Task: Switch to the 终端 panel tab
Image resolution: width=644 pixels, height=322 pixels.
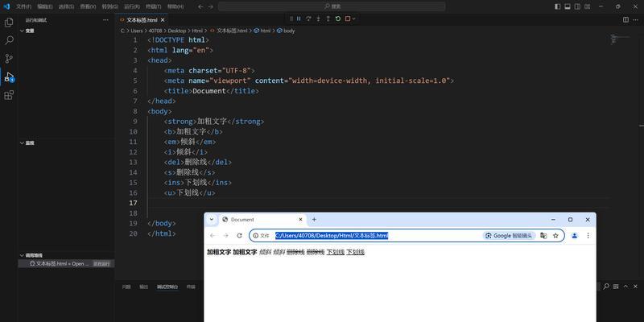Action: coord(191,287)
